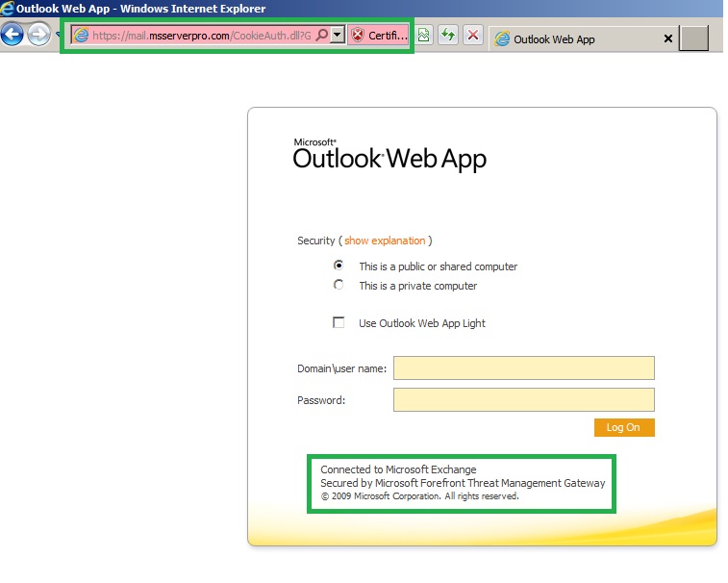Click the Internet Explorer logo in title bar

click(8, 9)
